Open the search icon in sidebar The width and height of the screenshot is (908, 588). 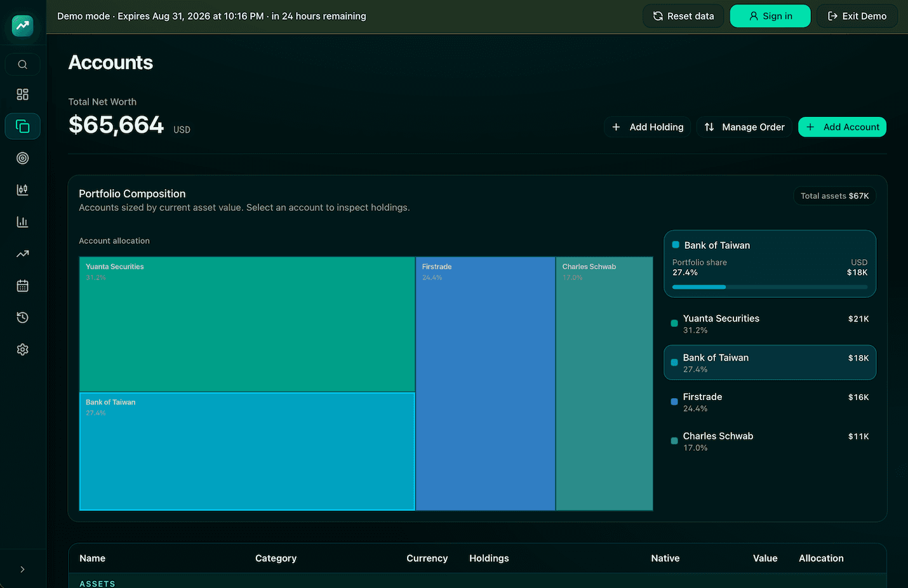pos(22,64)
